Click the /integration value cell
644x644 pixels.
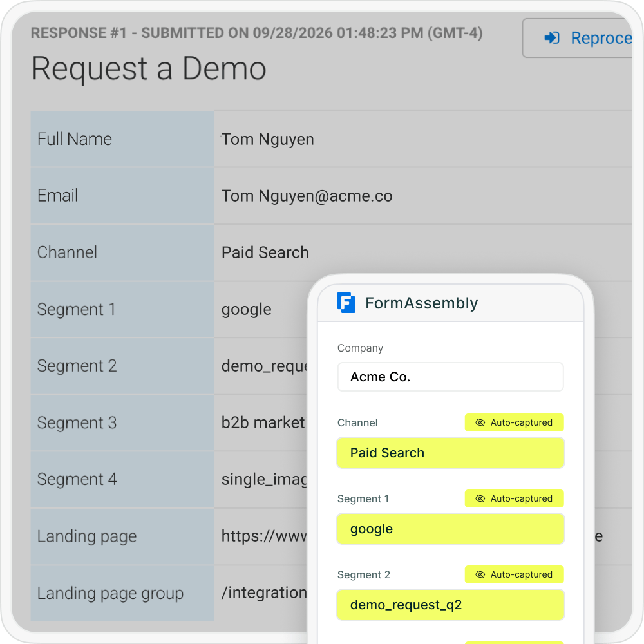(x=264, y=593)
